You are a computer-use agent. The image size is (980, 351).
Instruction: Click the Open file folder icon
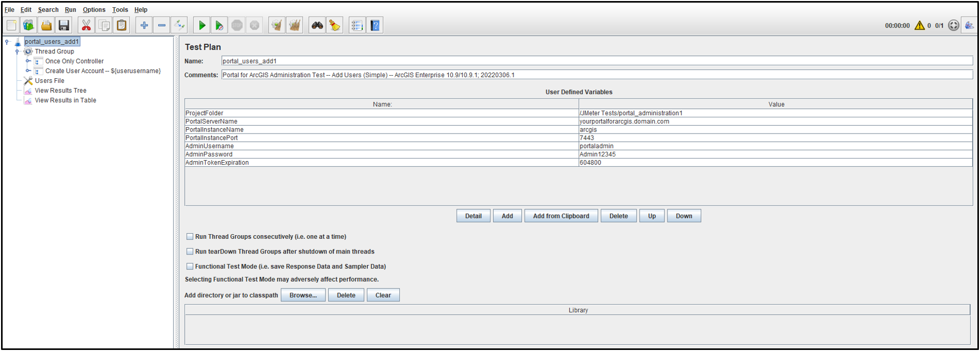click(46, 25)
